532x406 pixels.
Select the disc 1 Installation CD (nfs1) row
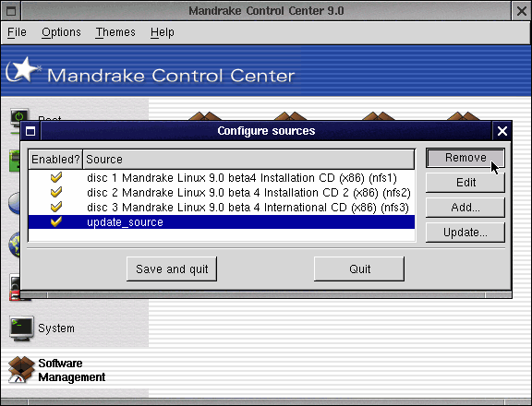click(222, 177)
